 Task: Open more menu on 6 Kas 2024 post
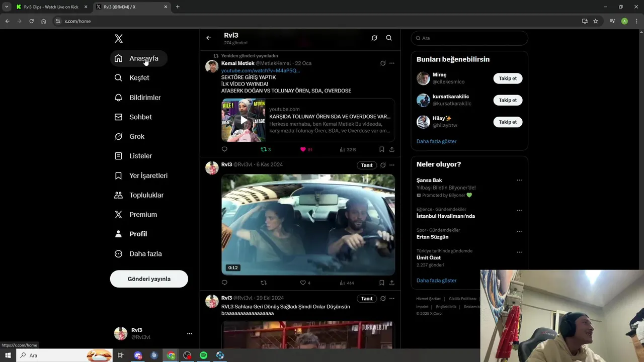pyautogui.click(x=392, y=165)
